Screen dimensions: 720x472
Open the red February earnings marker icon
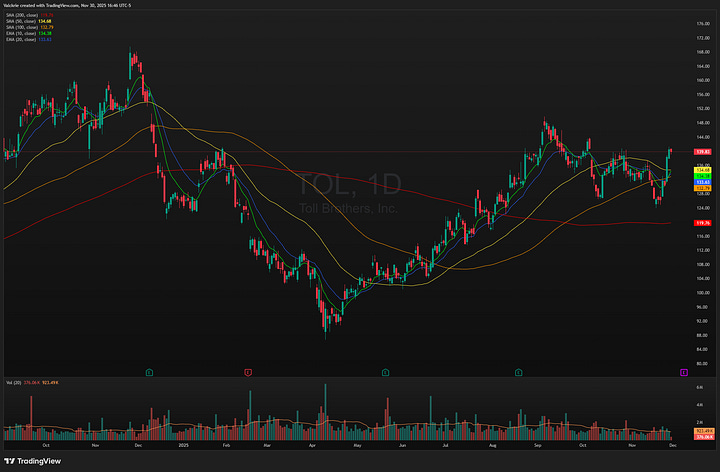248,372
